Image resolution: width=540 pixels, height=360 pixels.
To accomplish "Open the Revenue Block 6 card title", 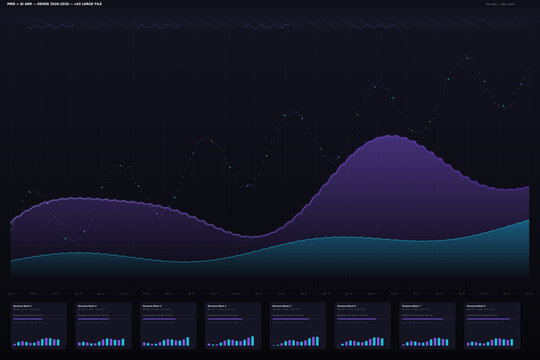I will point(346,306).
